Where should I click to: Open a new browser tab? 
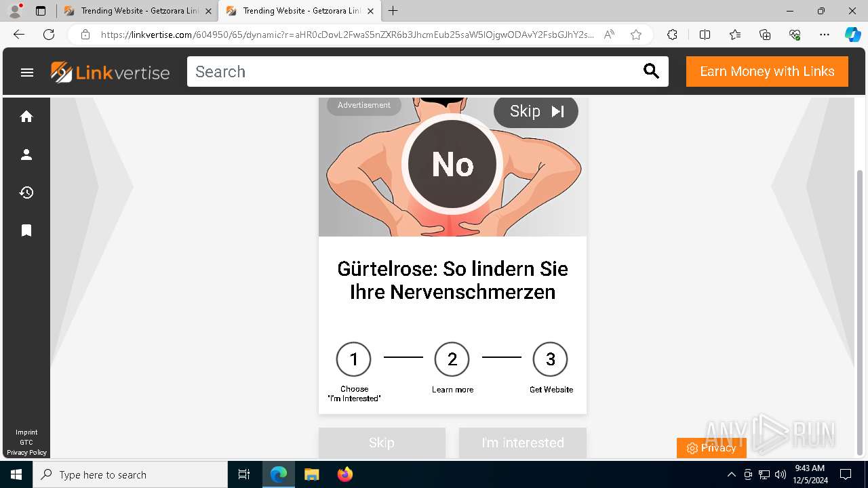[x=393, y=11]
